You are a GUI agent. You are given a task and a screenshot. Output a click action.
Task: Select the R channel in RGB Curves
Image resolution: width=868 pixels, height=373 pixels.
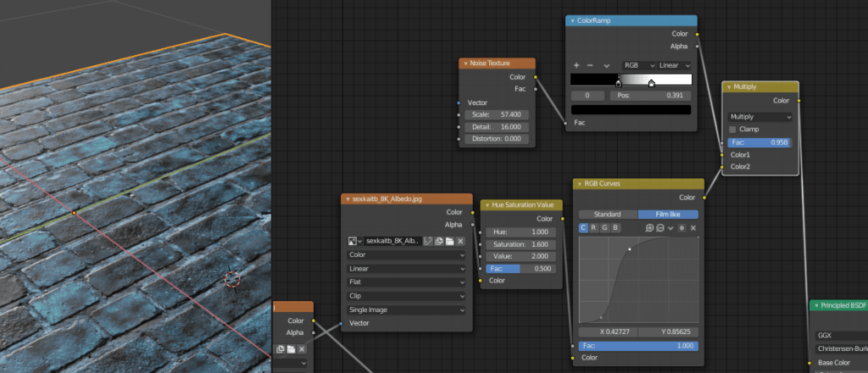593,228
